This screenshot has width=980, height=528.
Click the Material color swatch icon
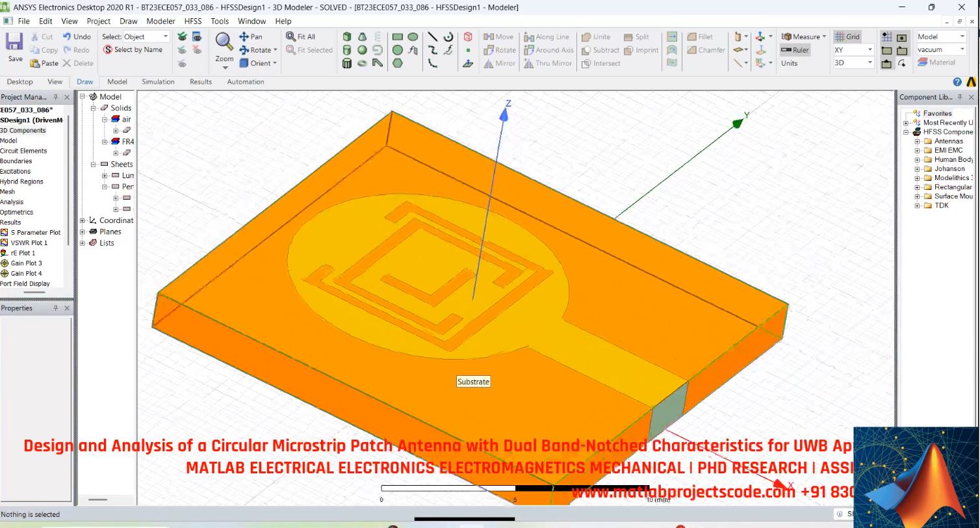922,62
